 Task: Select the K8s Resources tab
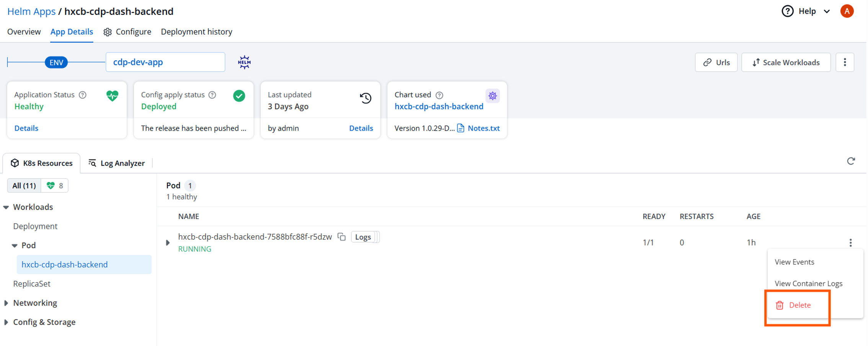42,163
